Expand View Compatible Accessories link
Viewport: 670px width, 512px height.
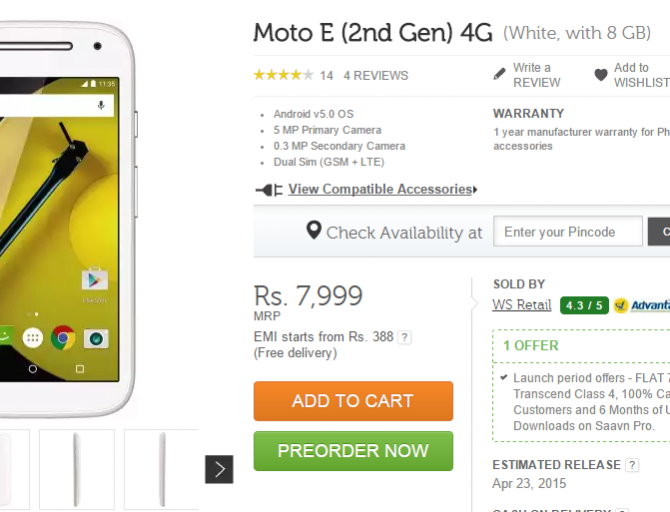380,189
